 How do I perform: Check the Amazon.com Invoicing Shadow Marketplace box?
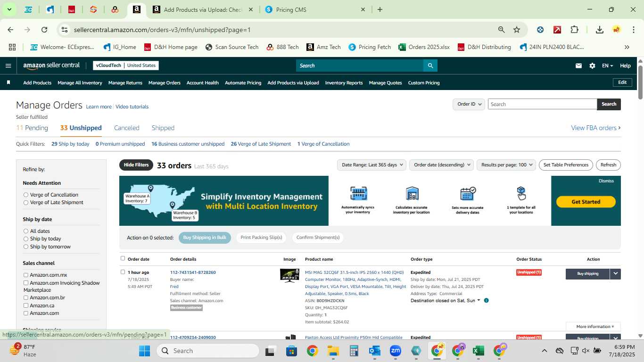[x=26, y=283]
